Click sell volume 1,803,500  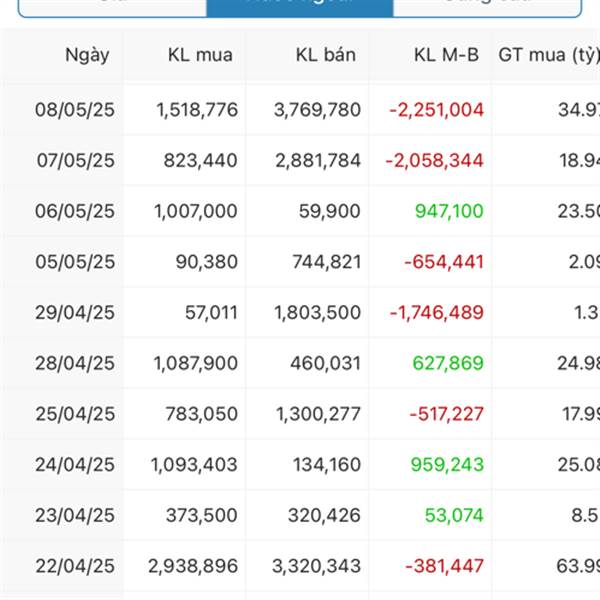pos(318,313)
